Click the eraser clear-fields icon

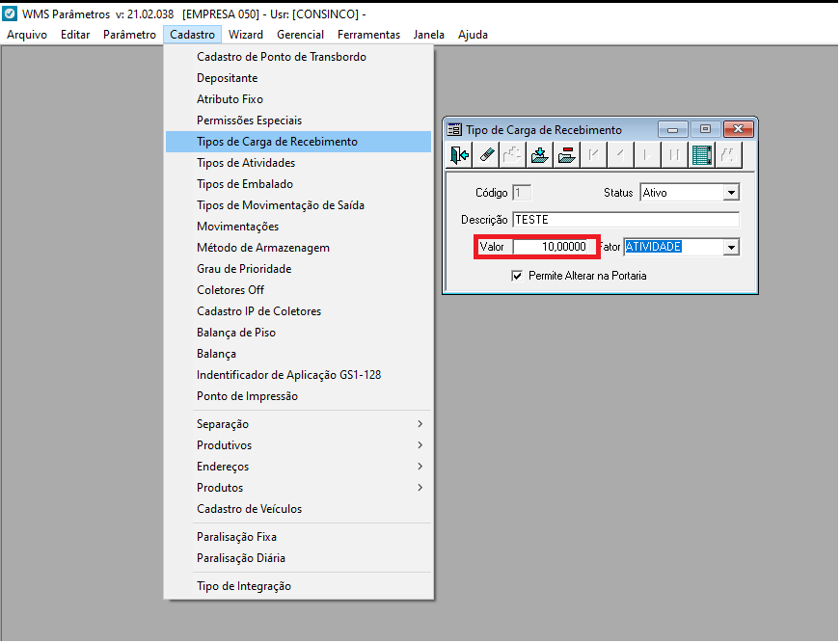(x=486, y=155)
